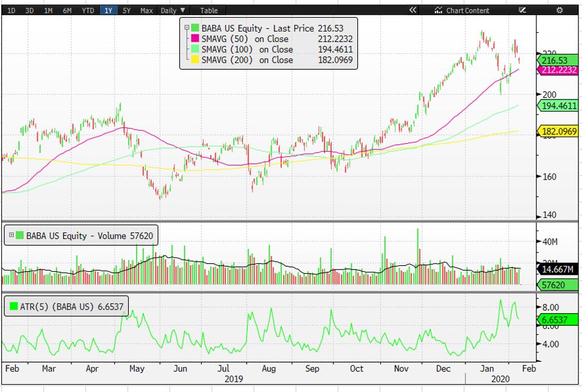Open the Daily periodicity dropdown
Viewport: 582px width, 392px height.
pyautogui.click(x=173, y=10)
